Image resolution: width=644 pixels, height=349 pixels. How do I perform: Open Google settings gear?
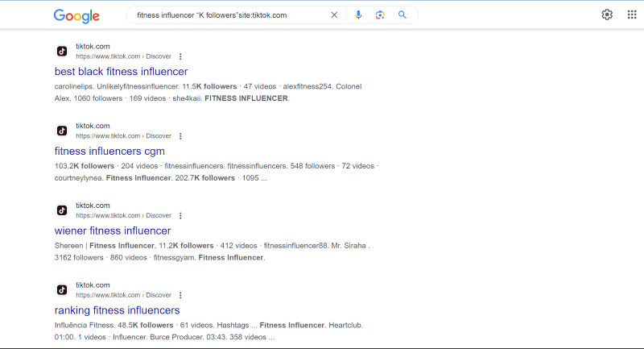pos(607,15)
